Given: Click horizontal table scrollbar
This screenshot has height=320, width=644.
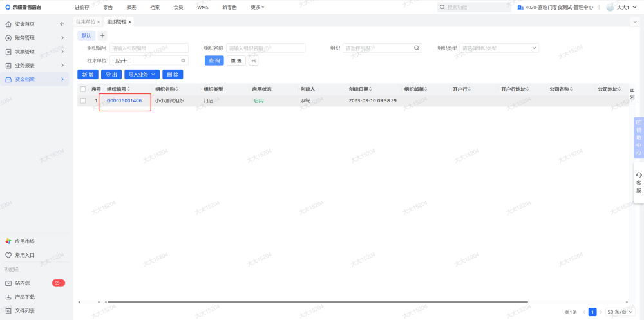Looking at the screenshot, I should point(317,302).
